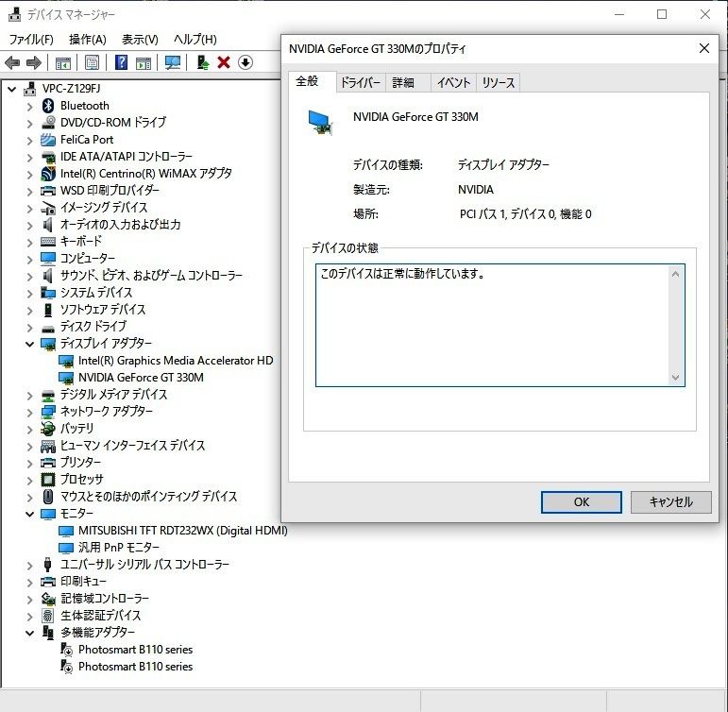Close the NVIDIA properties dialog

[x=703, y=48]
